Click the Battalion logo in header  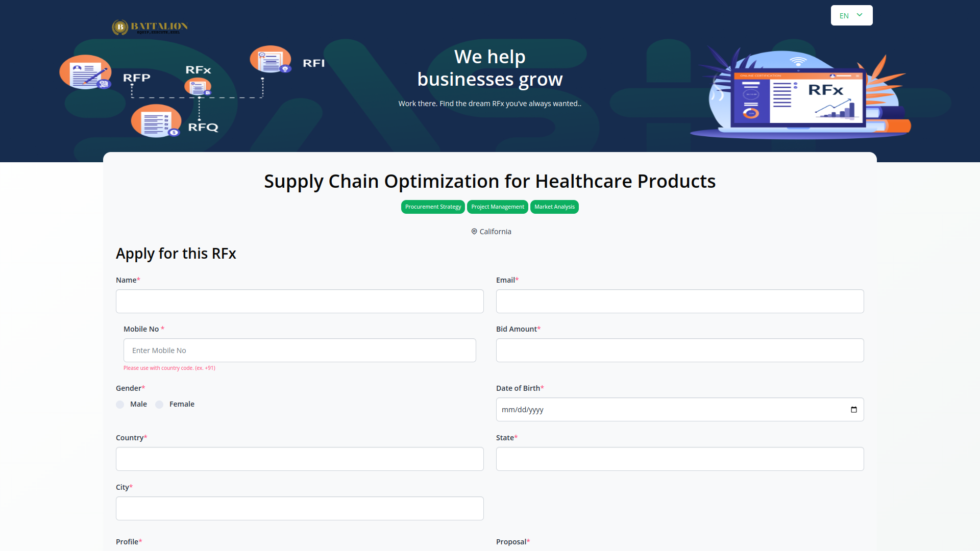click(x=150, y=27)
